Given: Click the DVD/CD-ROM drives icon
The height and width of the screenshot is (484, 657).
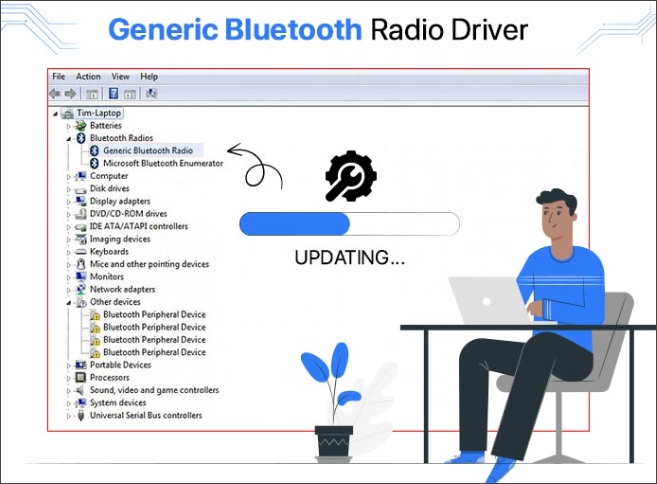Looking at the screenshot, I should 80,214.
